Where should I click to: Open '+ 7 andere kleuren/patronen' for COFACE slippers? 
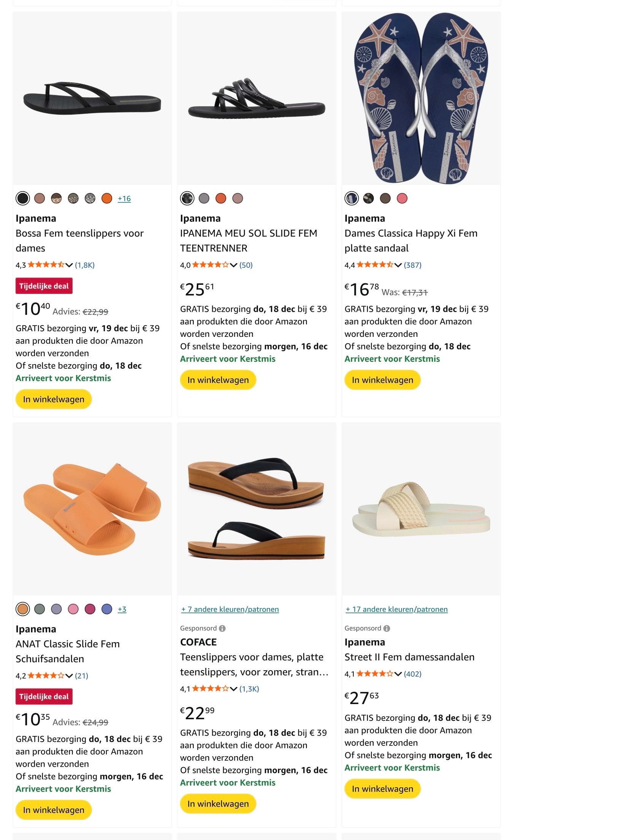(x=229, y=609)
